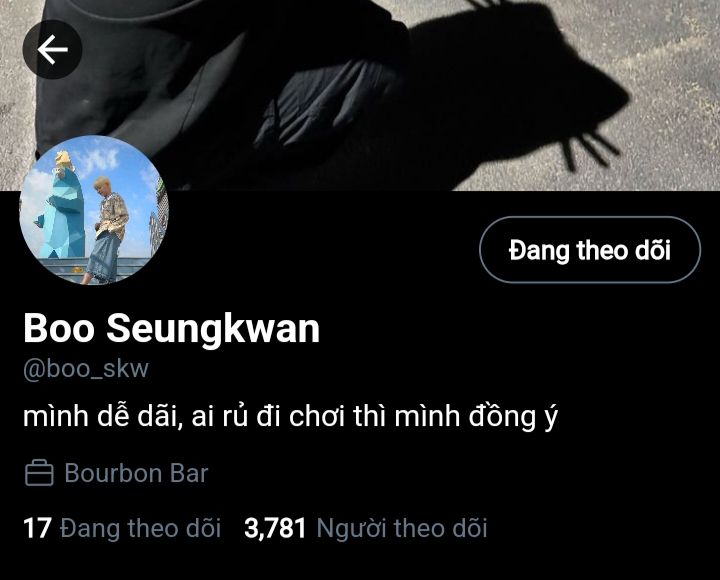The height and width of the screenshot is (580, 720).
Task: Go back using the arrow icon
Action: (x=52, y=49)
